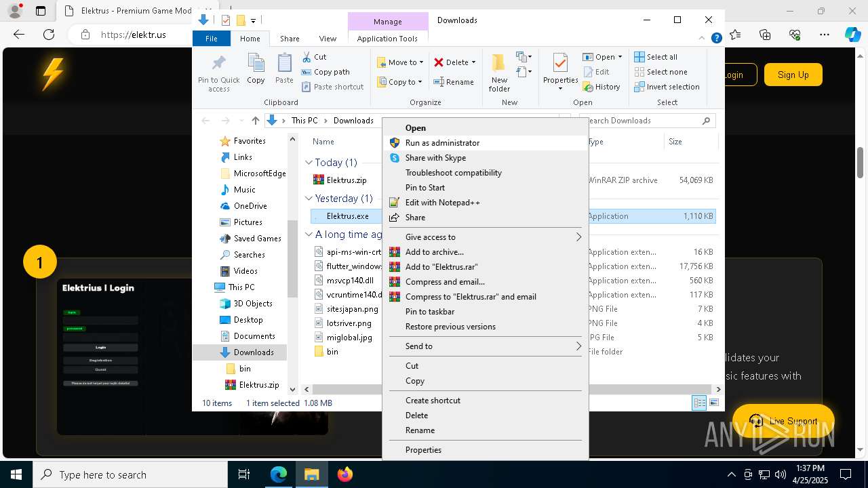
Task: Choose Share with Skype
Action: pos(485,158)
